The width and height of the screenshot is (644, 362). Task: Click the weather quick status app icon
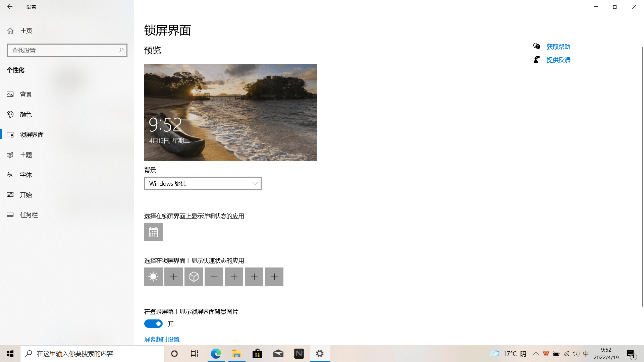point(153,277)
